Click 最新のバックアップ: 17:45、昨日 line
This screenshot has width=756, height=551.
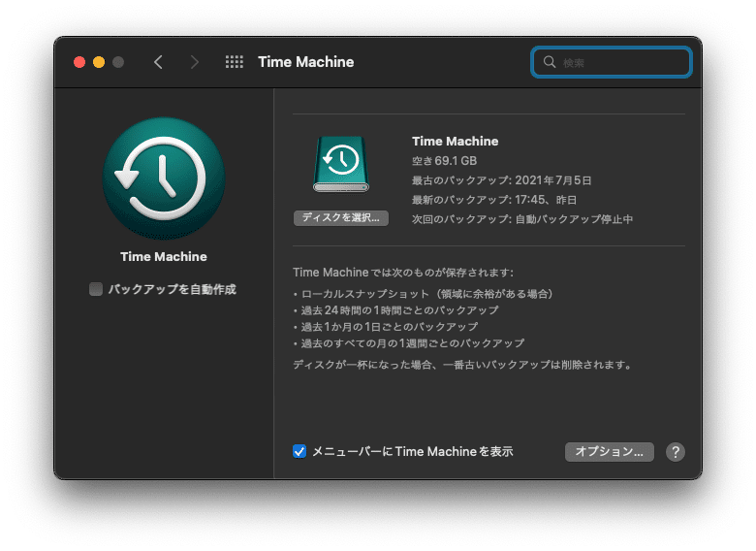(494, 200)
